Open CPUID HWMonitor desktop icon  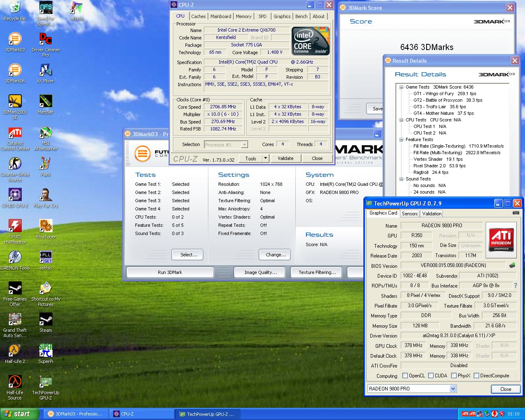15,232
